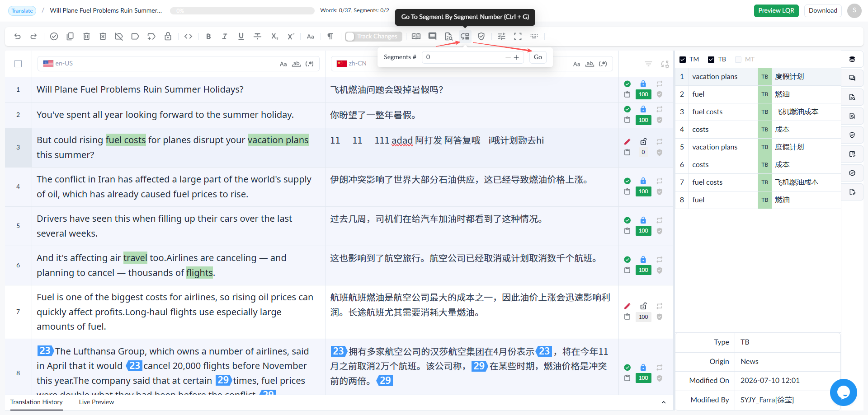Uncheck the TB checkbox
The width and height of the screenshot is (868, 415).
click(x=711, y=60)
